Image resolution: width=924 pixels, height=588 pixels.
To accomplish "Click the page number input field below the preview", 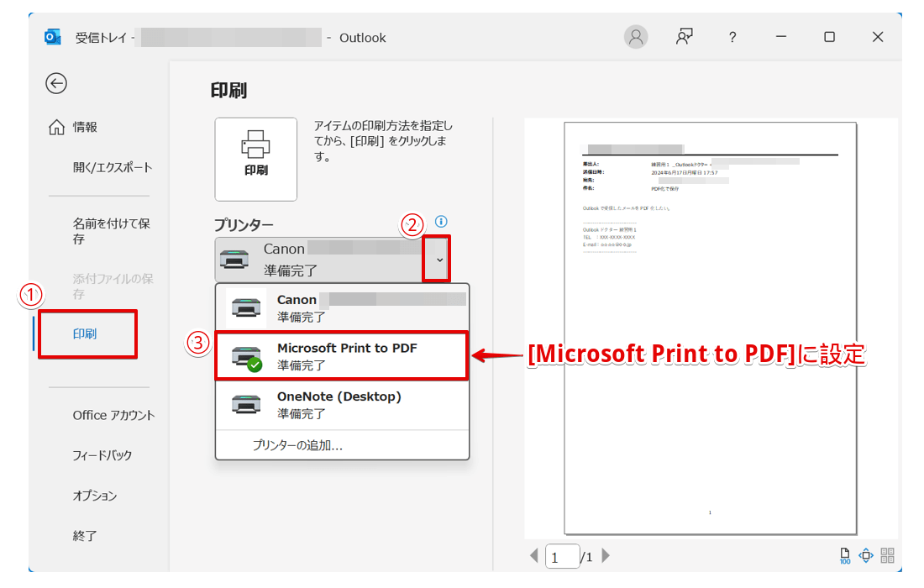I will pos(561,555).
